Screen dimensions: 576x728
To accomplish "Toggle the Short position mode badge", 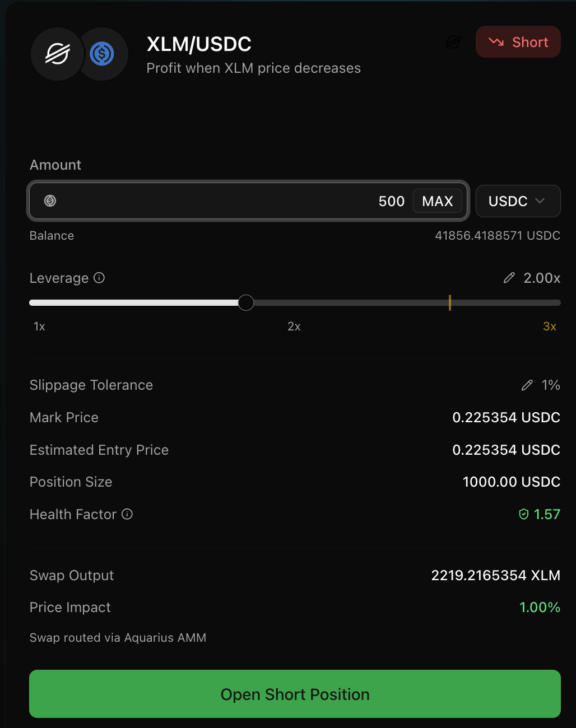I will point(518,41).
